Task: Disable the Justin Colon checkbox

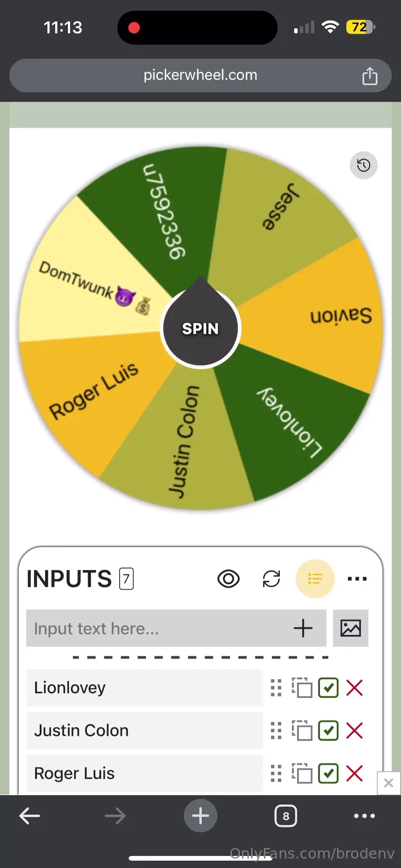Action: [328, 731]
